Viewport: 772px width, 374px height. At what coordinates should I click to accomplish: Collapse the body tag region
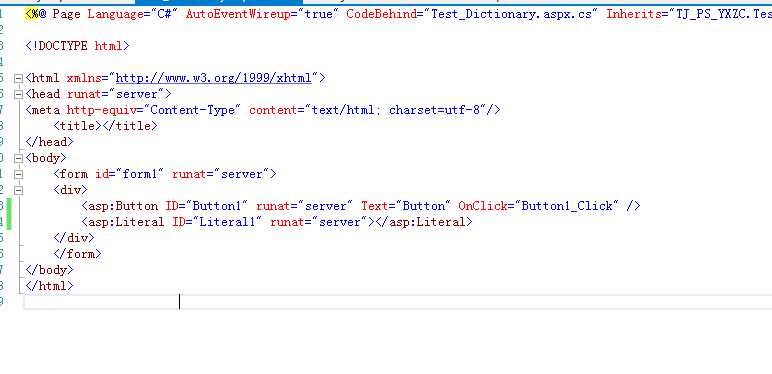[x=18, y=158]
